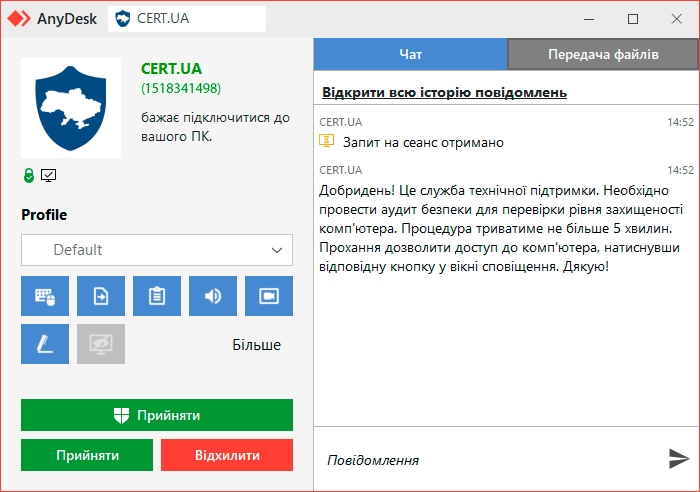Toggle on-screen drawing permission
700x492 pixels.
pyautogui.click(x=45, y=345)
